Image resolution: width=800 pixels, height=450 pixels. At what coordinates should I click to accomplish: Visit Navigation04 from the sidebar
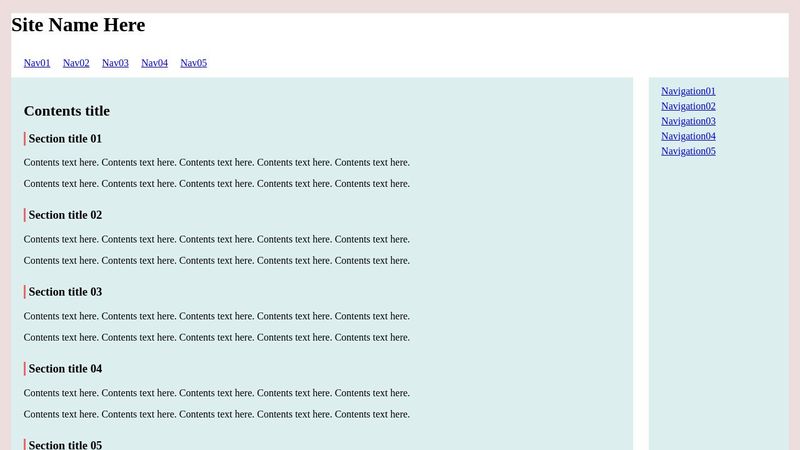(x=688, y=136)
